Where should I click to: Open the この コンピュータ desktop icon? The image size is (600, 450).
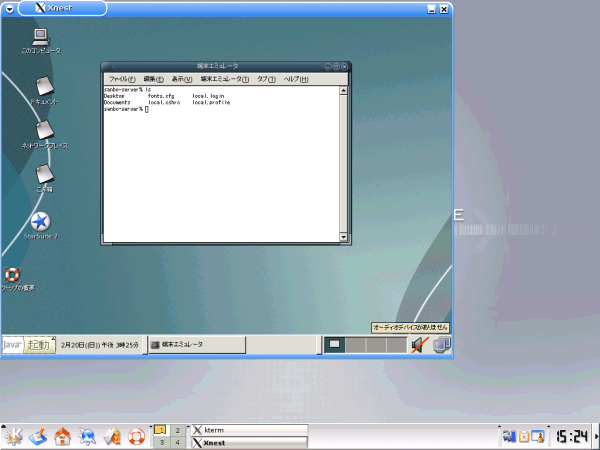pos(41,39)
